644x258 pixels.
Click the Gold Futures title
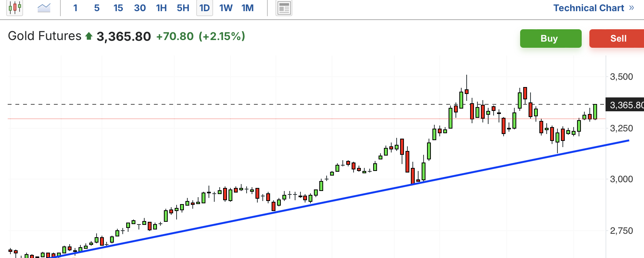pos(45,36)
